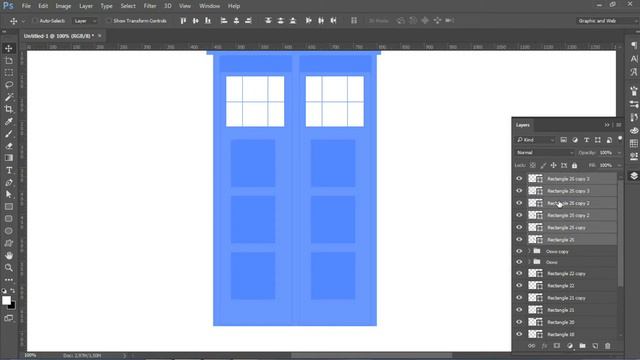Image resolution: width=640 pixels, height=360 pixels.
Task: Select the Gradient tool
Action: [9, 158]
